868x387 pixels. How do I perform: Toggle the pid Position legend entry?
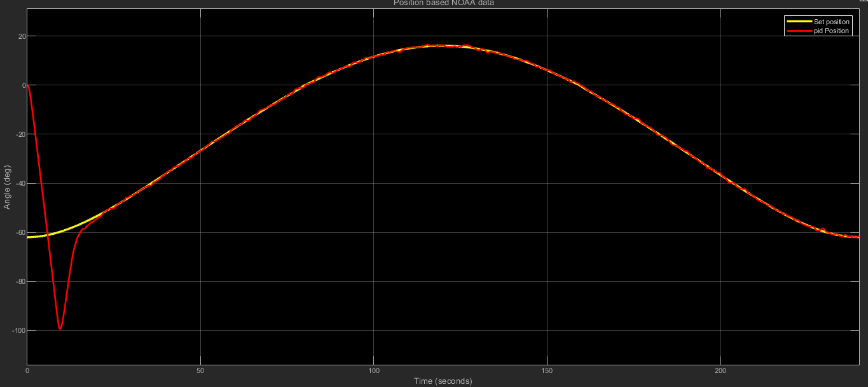pos(831,31)
